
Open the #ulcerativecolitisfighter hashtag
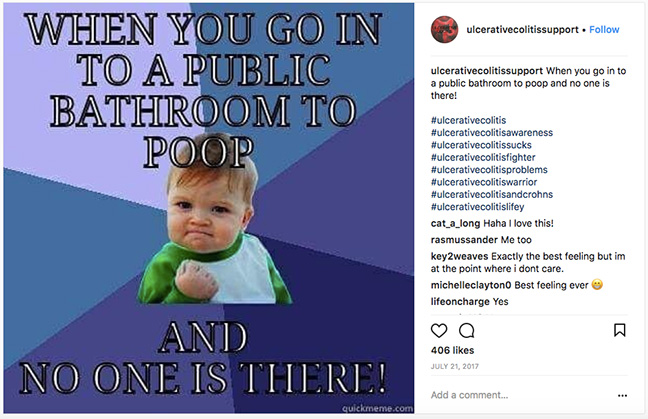point(483,157)
